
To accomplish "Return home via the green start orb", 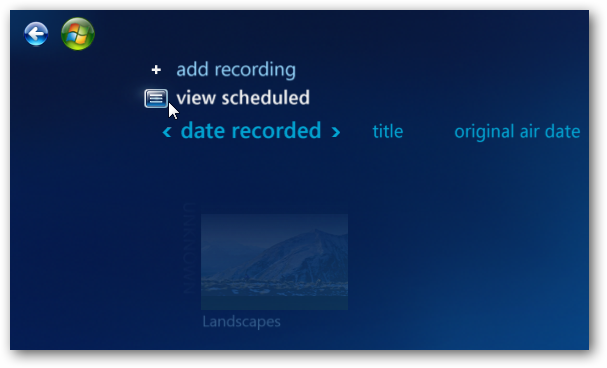I will [x=78, y=34].
